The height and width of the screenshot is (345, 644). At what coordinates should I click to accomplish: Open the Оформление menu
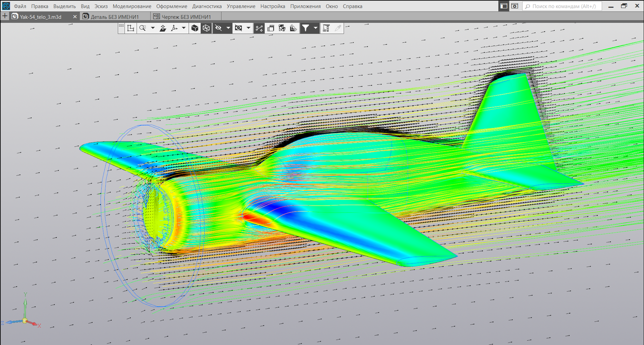click(172, 7)
